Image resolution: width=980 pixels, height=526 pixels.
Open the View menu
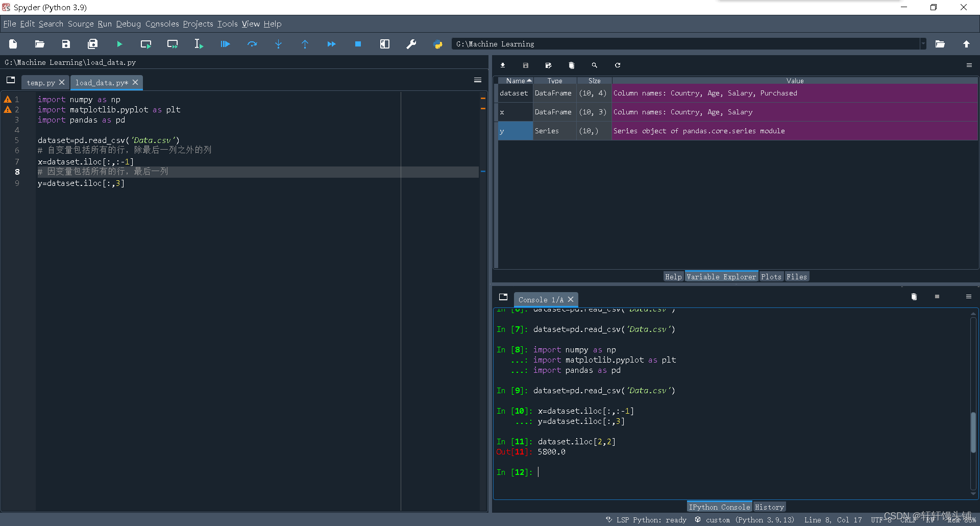tap(251, 24)
